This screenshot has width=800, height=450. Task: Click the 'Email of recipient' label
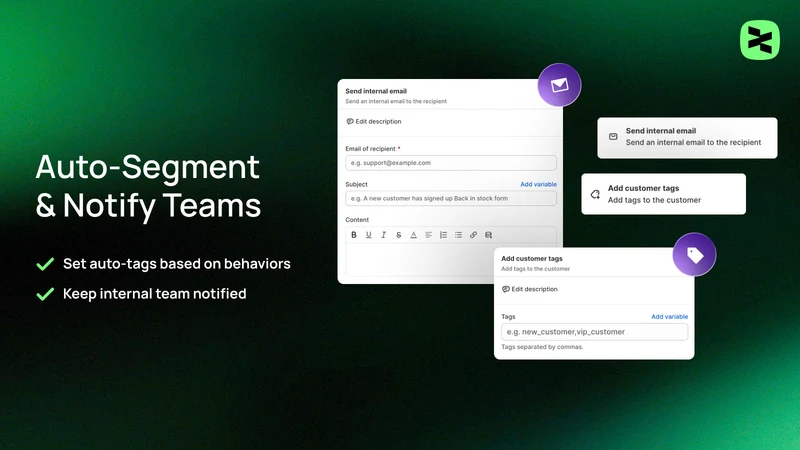click(370, 149)
